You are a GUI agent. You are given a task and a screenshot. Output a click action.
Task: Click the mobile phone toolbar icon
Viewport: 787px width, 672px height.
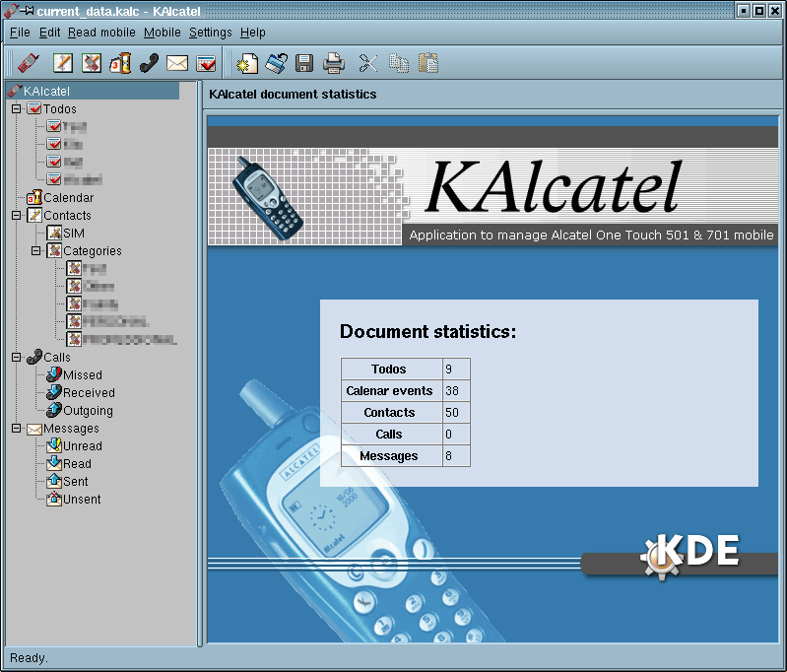29,63
